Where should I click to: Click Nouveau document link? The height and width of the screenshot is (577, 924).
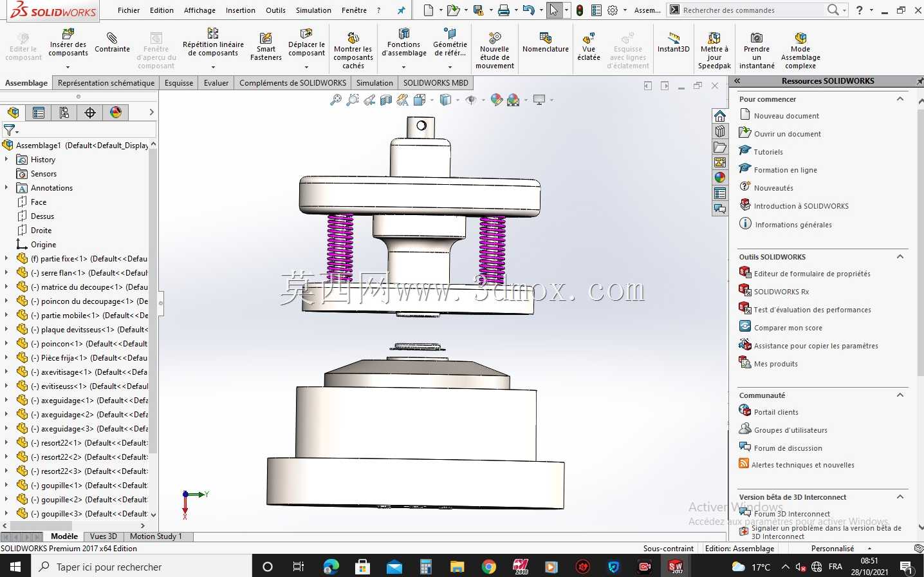pos(786,116)
